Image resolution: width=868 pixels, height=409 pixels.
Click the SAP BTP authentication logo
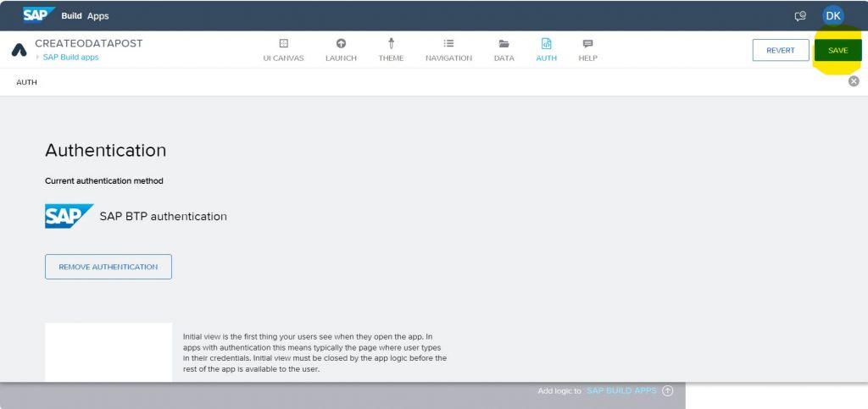[x=70, y=216]
